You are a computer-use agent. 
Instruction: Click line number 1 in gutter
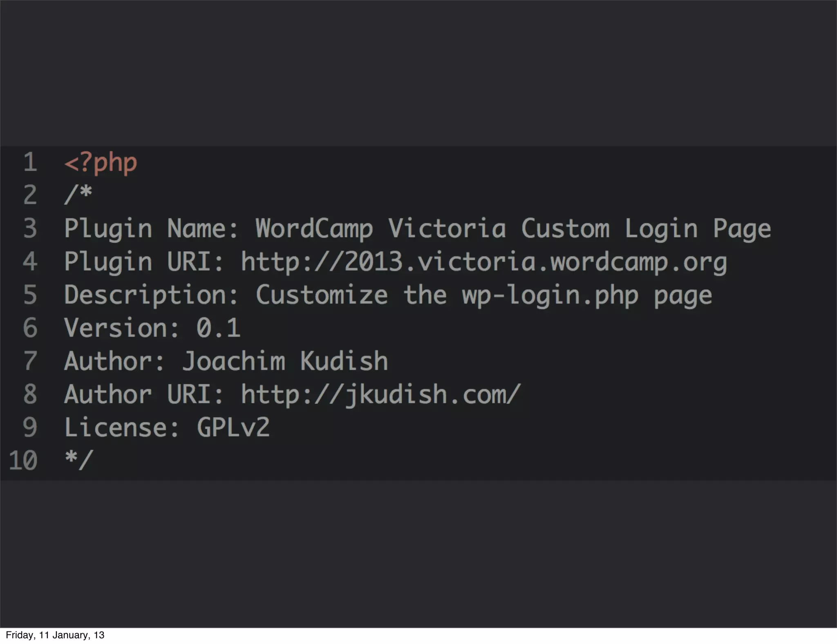[30, 162]
